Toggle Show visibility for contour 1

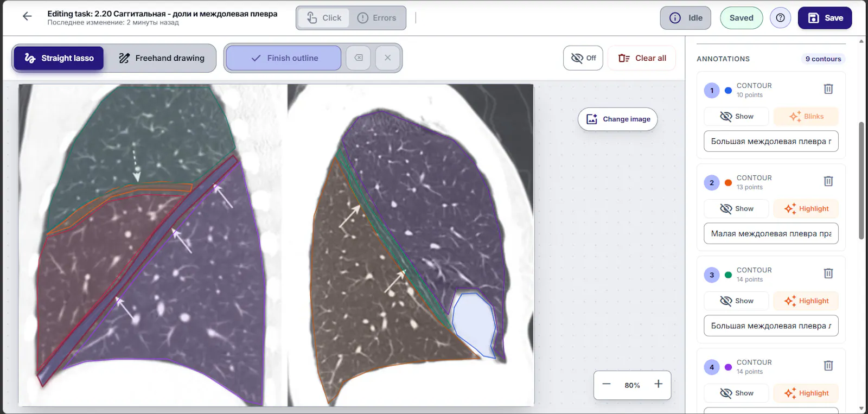pyautogui.click(x=736, y=116)
